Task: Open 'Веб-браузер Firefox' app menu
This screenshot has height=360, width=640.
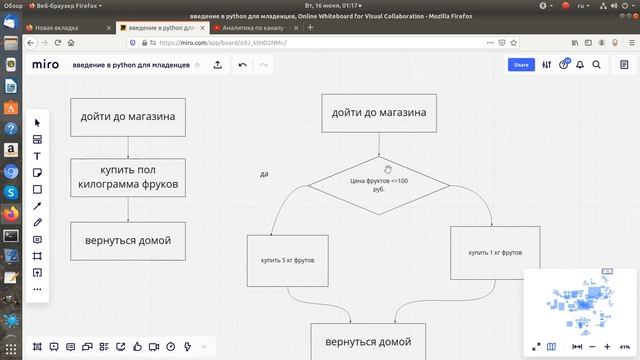Action: (x=65, y=6)
